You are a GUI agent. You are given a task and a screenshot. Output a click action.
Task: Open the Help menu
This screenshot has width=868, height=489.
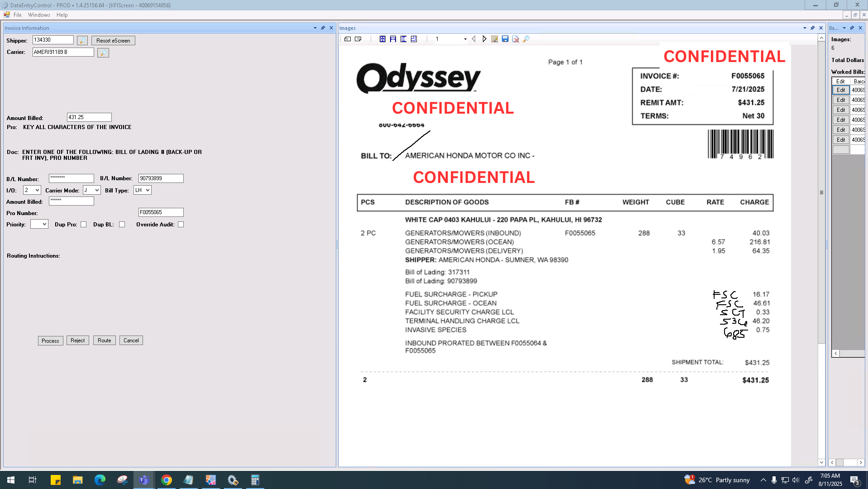pyautogui.click(x=62, y=15)
